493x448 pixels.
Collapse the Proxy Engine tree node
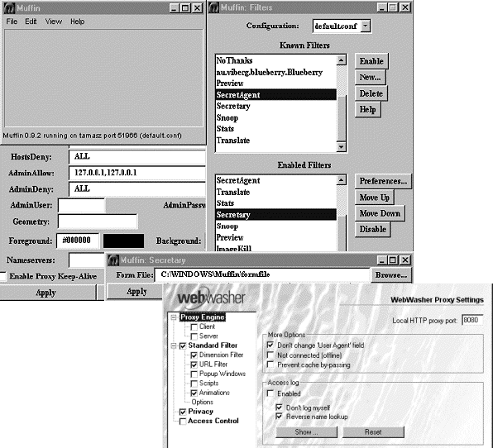173,317
